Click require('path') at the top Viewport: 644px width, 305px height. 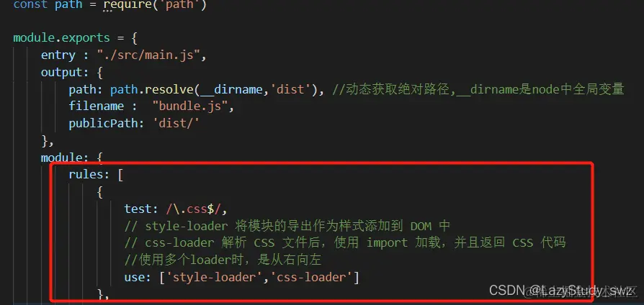[155, 5]
